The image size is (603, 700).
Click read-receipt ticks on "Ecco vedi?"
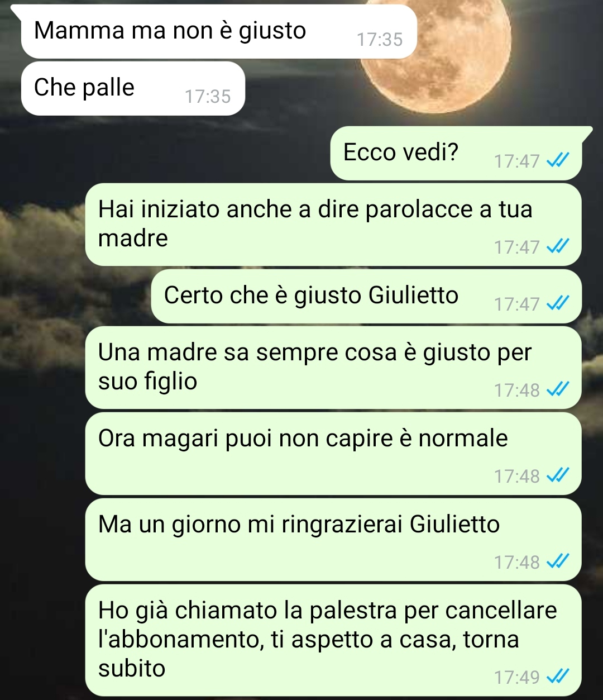[558, 161]
